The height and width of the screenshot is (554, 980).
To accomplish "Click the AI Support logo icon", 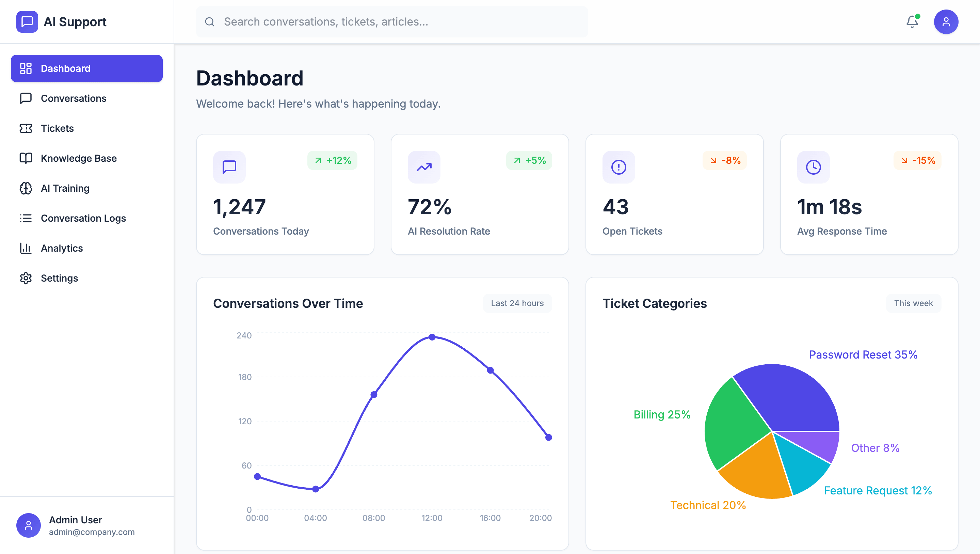I will (x=27, y=22).
